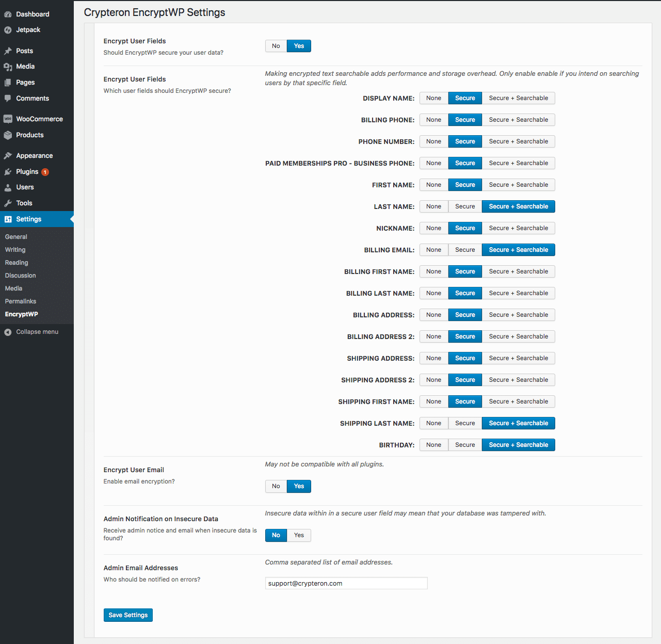
Task: Set Encrypt User Email to No
Action: 276,486
